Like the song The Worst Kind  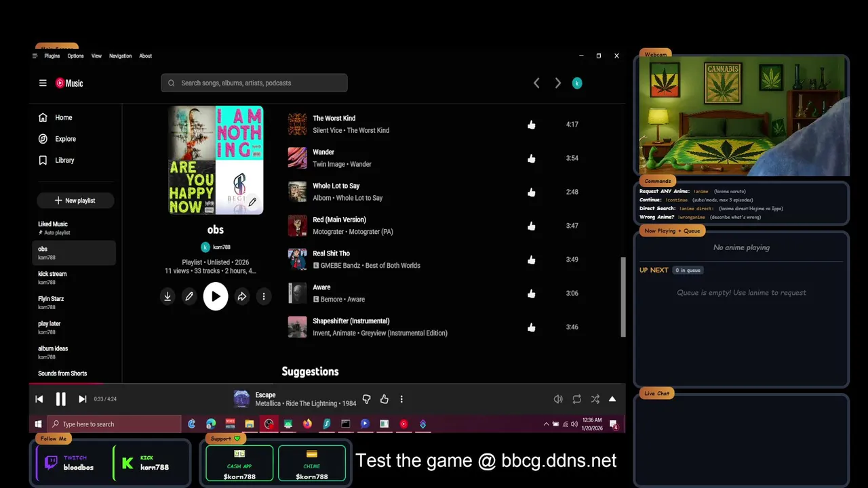[x=532, y=125]
